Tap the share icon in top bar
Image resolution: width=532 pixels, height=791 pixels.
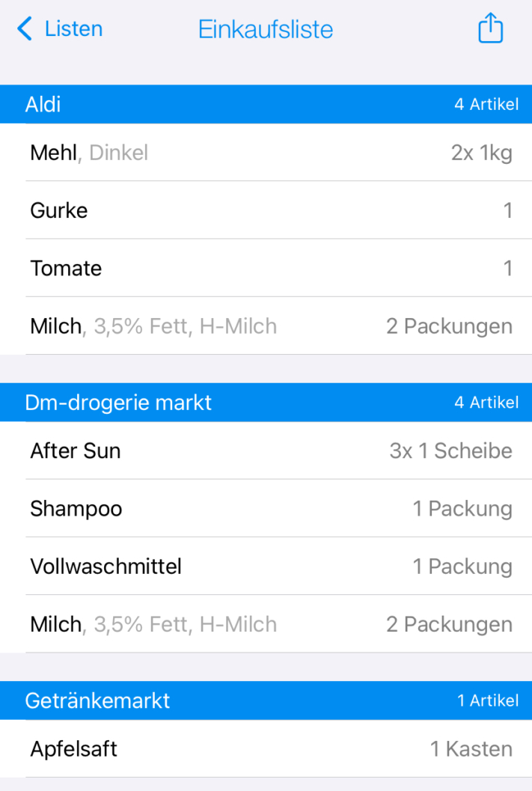click(490, 28)
